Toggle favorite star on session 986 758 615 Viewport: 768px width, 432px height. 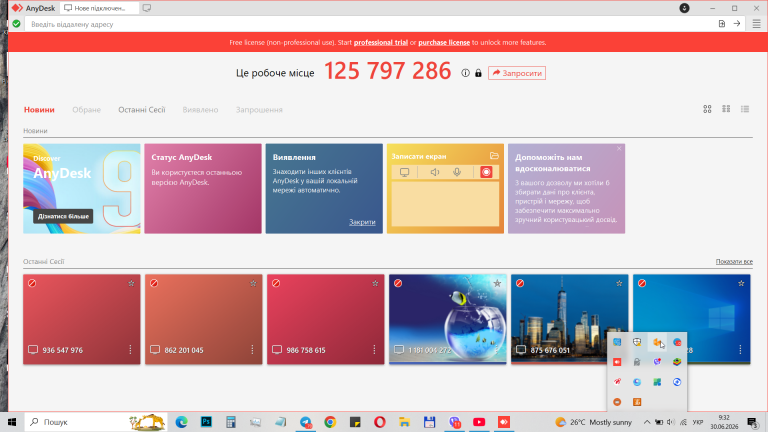click(x=375, y=283)
